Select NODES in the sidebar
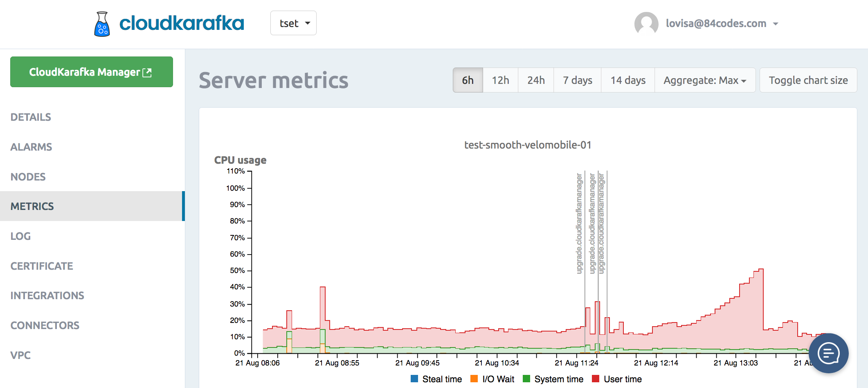Viewport: 868px width, 388px height. 28,177
